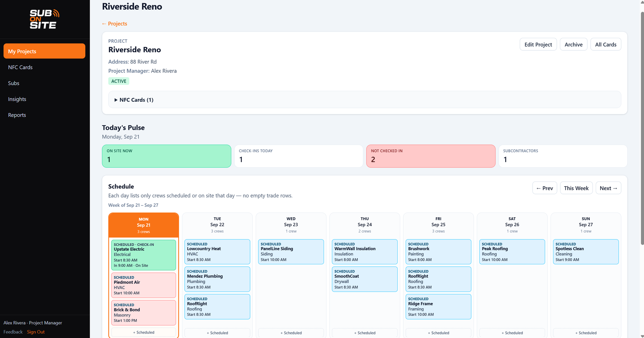Sign Out of the account
644x338 pixels.
coord(36,332)
